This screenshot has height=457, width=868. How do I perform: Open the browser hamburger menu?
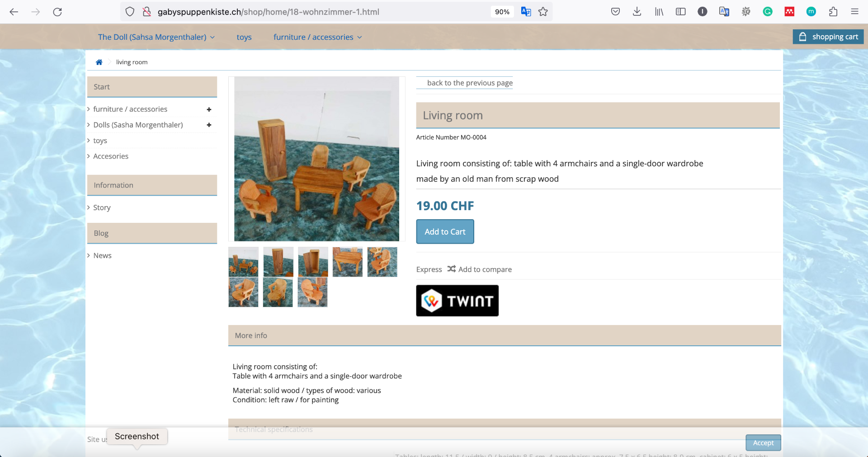(854, 12)
